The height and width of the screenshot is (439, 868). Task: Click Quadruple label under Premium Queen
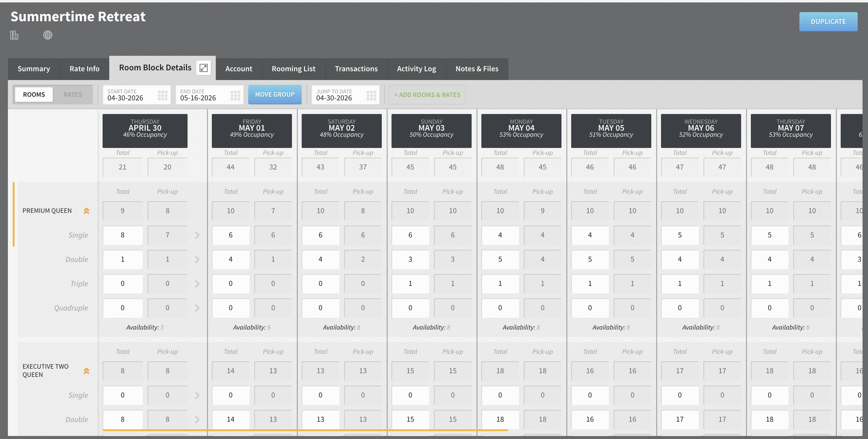pyautogui.click(x=71, y=308)
